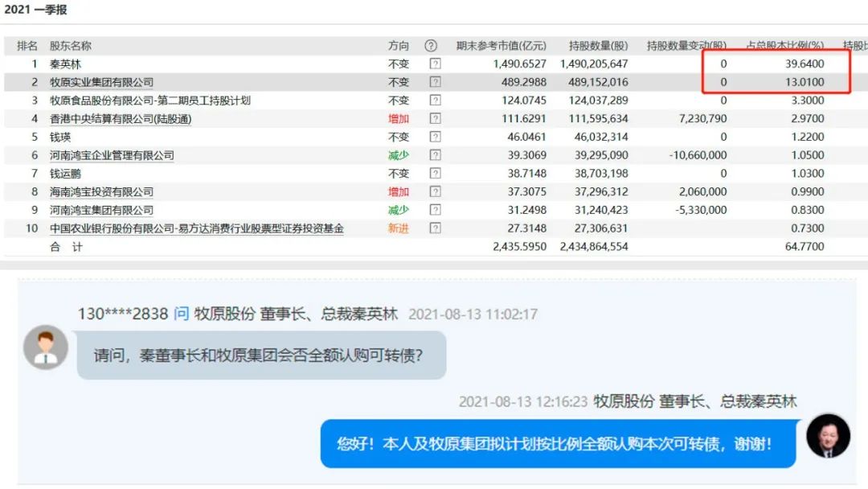Image resolution: width=868 pixels, height=489 pixels.
Task: Open the 秦英林 profile photo beside the reply
Action: (828, 436)
